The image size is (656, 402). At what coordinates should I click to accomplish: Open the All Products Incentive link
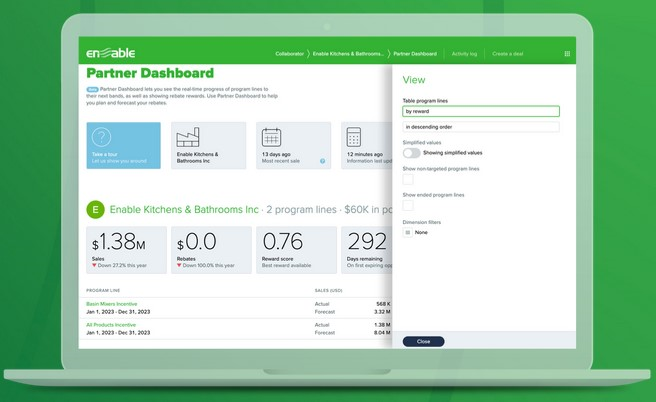coord(111,325)
